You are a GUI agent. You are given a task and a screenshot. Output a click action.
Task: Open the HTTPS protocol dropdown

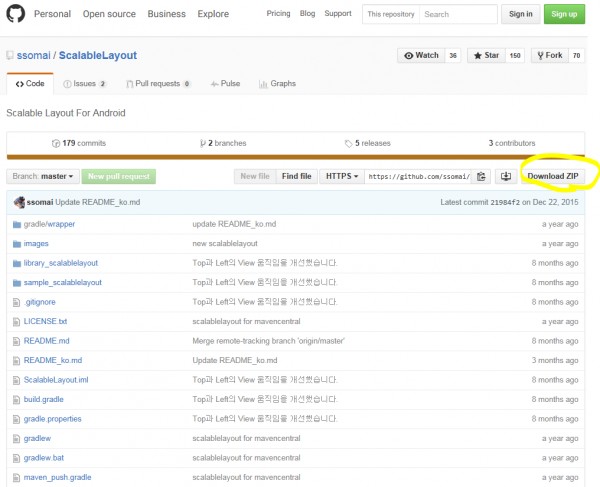pos(342,176)
